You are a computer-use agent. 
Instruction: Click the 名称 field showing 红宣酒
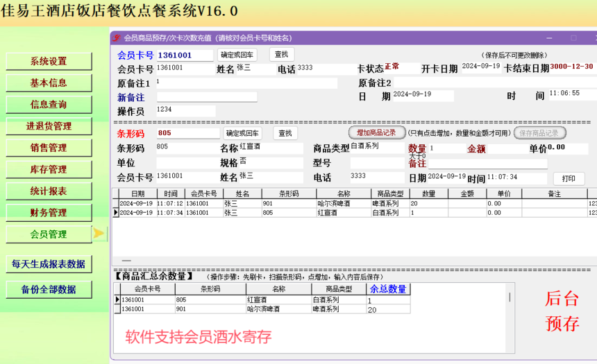271,147
